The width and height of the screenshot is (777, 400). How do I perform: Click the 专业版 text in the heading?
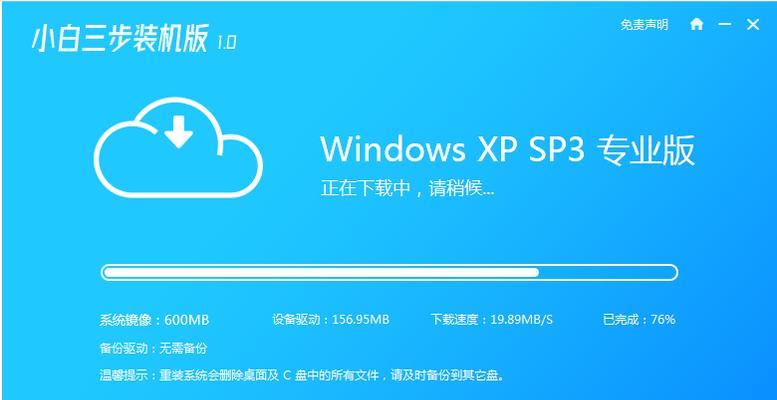click(646, 149)
